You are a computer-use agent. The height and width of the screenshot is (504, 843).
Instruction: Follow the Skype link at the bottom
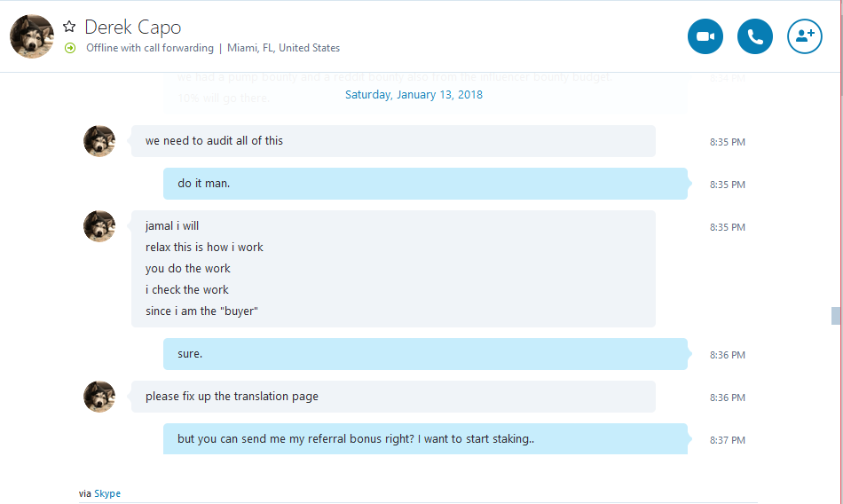(107, 493)
